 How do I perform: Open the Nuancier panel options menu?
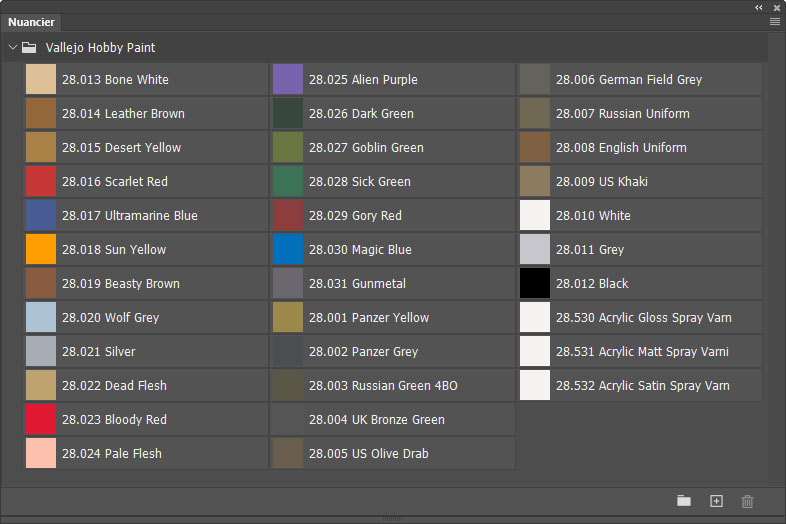click(775, 21)
